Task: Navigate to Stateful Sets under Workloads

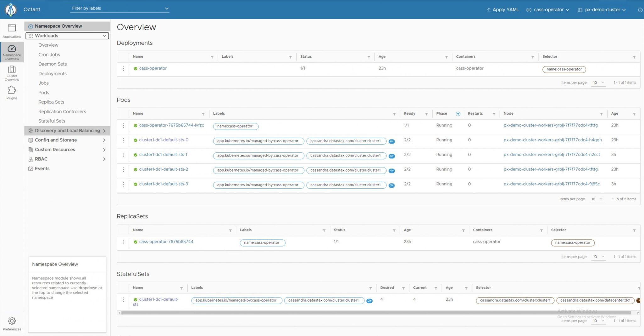Action: [52, 121]
